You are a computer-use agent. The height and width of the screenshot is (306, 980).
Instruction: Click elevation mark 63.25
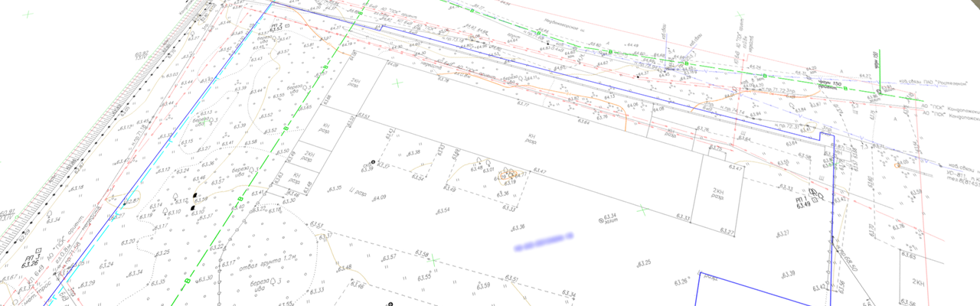coord(643,262)
